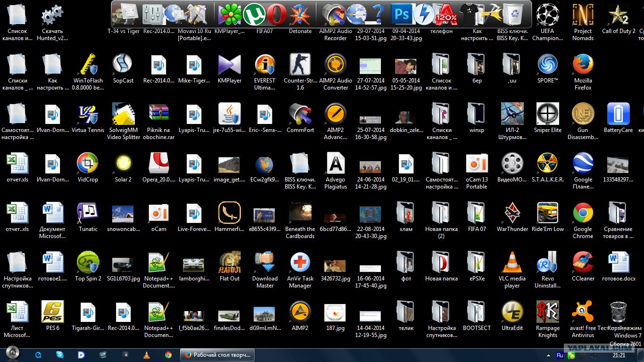Start Call of Duty 2 shortcut

[x=619, y=19]
